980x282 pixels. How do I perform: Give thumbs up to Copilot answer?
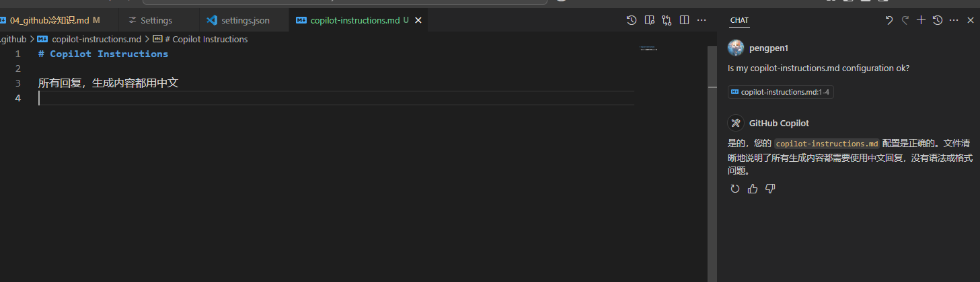point(753,189)
